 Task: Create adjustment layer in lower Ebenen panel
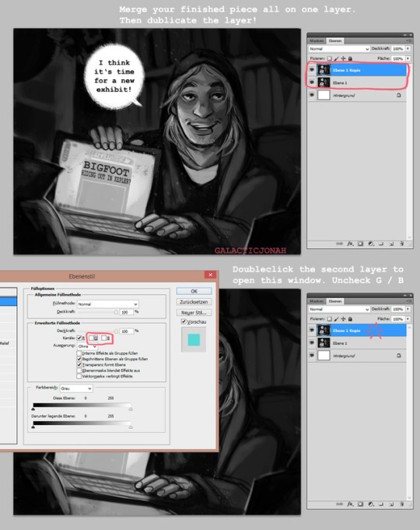coord(371,504)
